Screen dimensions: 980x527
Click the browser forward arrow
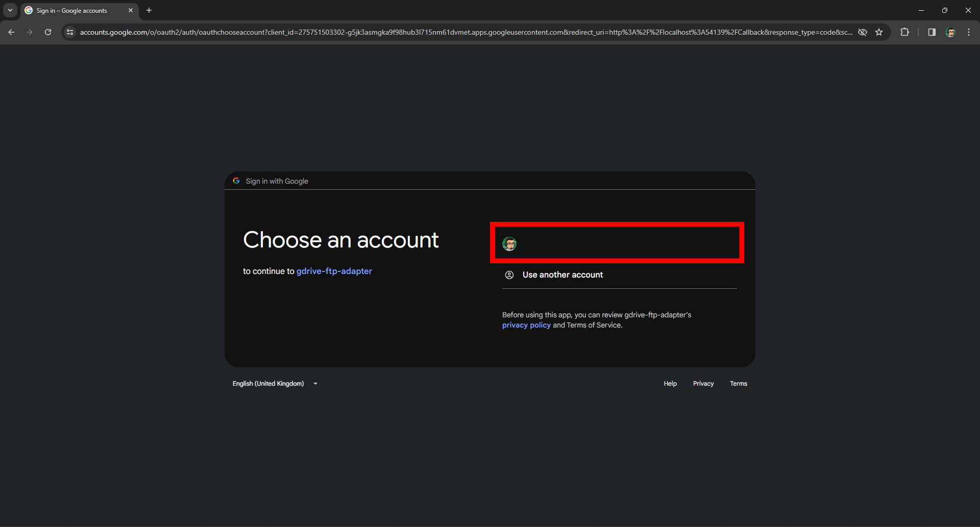tap(30, 32)
